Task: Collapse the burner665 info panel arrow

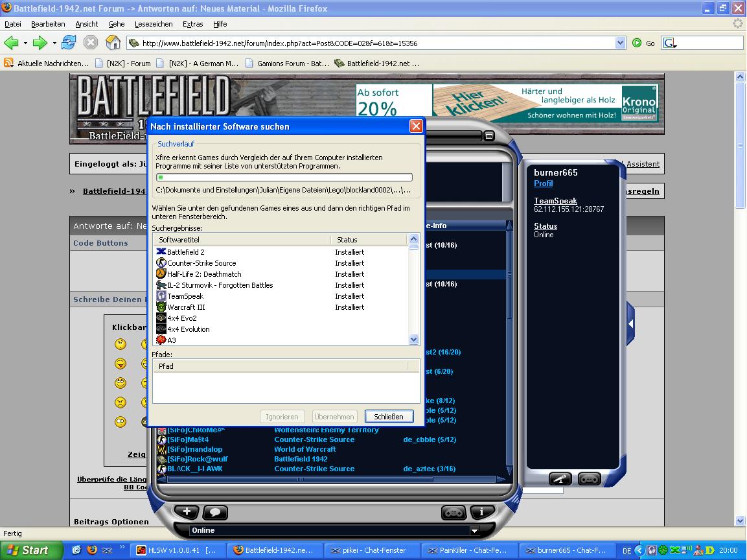Action: 630,324
